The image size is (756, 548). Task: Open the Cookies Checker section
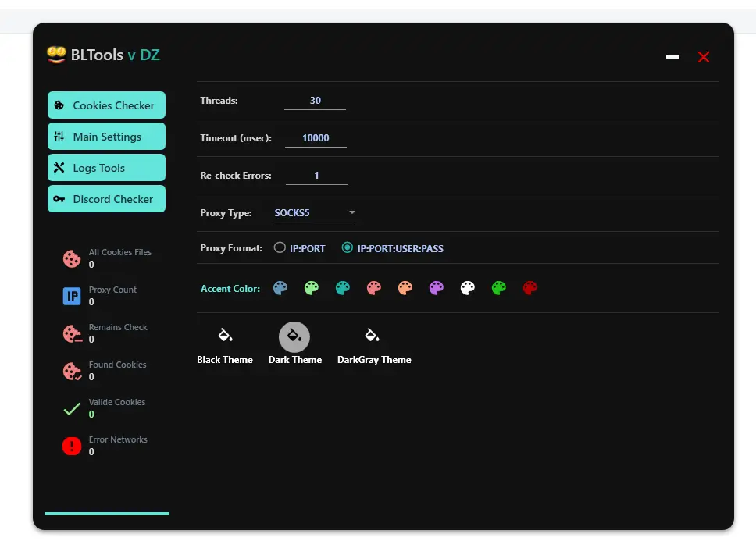click(106, 105)
